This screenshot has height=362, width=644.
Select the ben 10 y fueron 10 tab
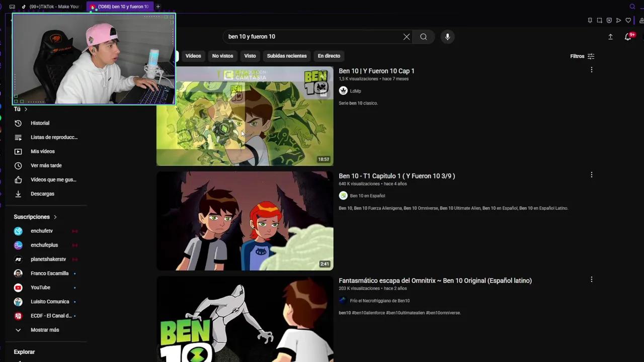pos(120,7)
